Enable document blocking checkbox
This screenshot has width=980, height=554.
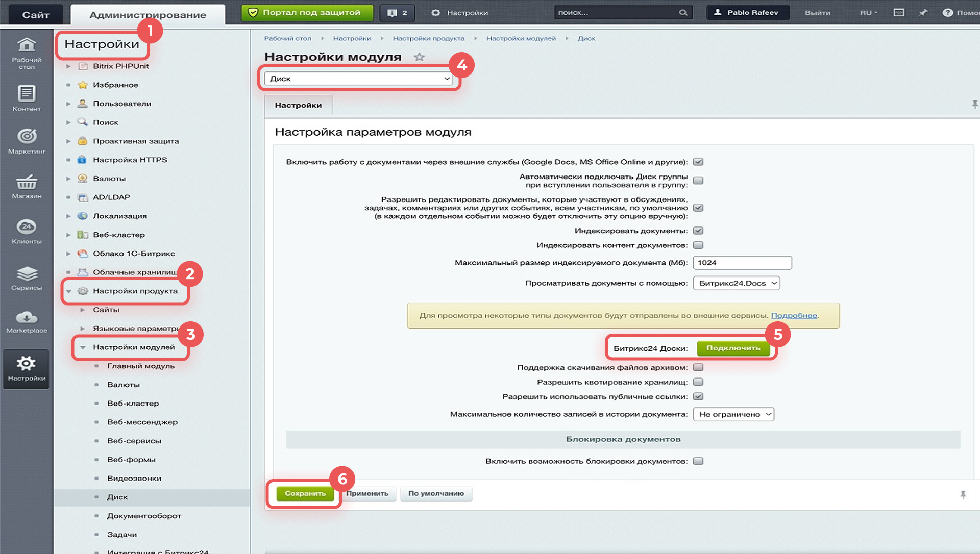[x=698, y=461]
